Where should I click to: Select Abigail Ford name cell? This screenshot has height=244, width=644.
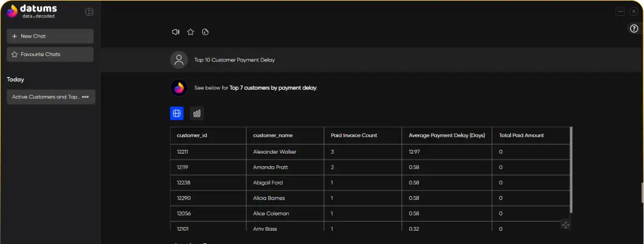click(285, 183)
